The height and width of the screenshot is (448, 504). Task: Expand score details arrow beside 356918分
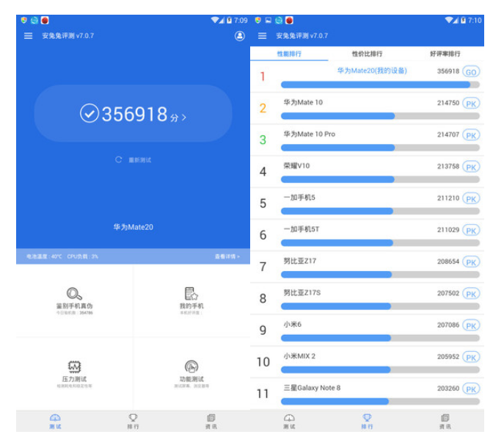pyautogui.click(x=183, y=117)
